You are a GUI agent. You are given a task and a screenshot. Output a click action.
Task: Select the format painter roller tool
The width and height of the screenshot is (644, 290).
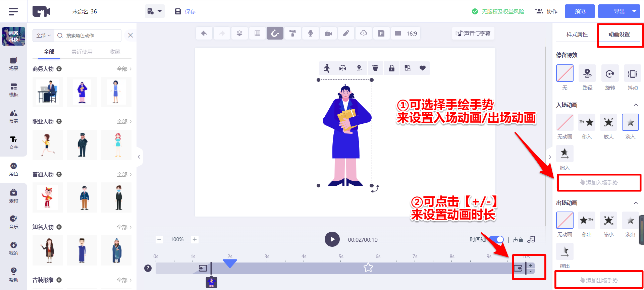point(293,33)
